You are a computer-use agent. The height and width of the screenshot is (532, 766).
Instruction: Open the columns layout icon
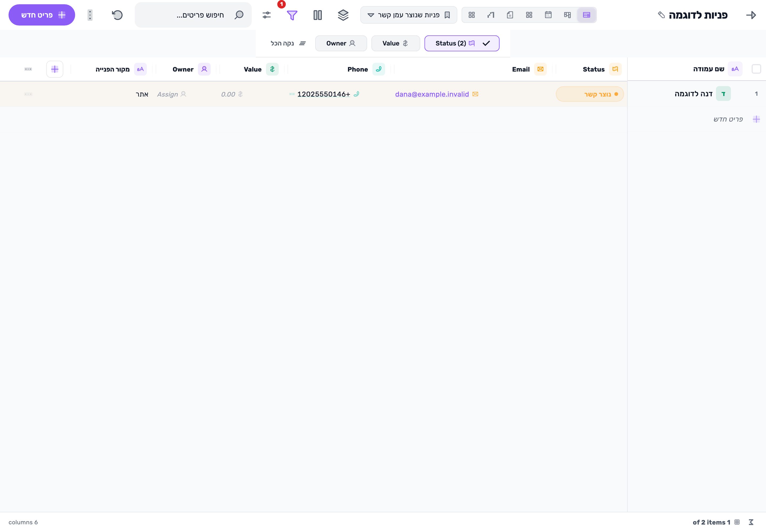point(318,15)
